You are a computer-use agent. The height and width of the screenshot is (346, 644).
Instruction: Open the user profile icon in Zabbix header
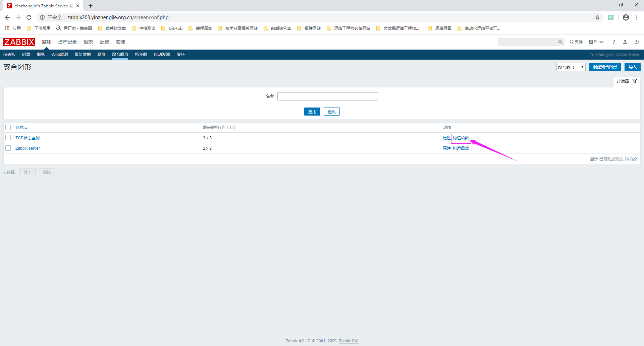coord(625,42)
